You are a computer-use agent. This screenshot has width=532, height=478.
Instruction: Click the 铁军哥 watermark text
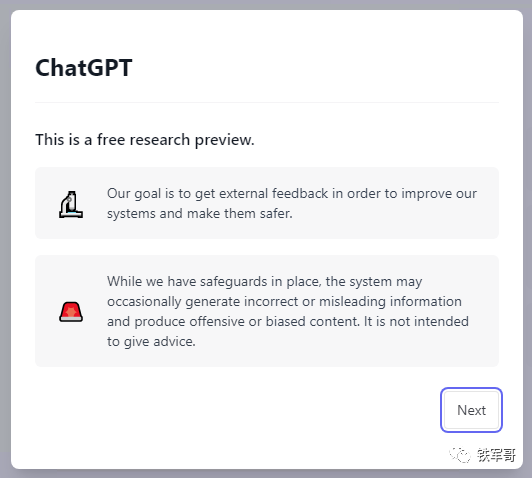click(x=496, y=455)
